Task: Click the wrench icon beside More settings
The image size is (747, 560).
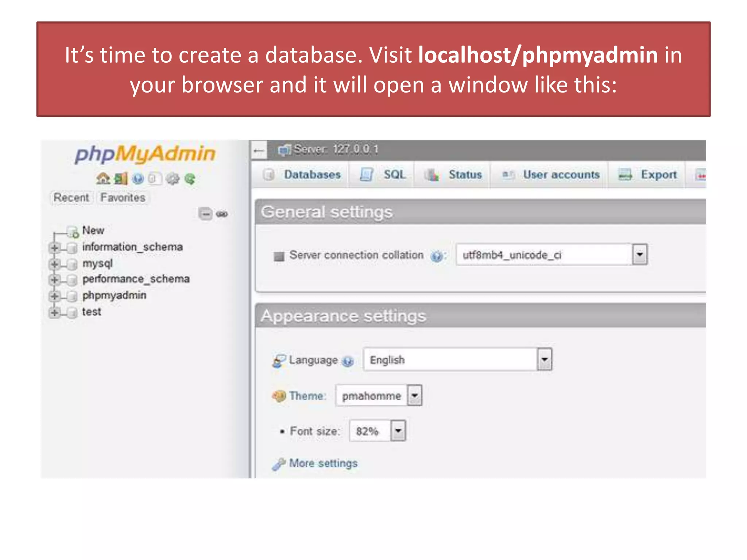Action: click(279, 464)
